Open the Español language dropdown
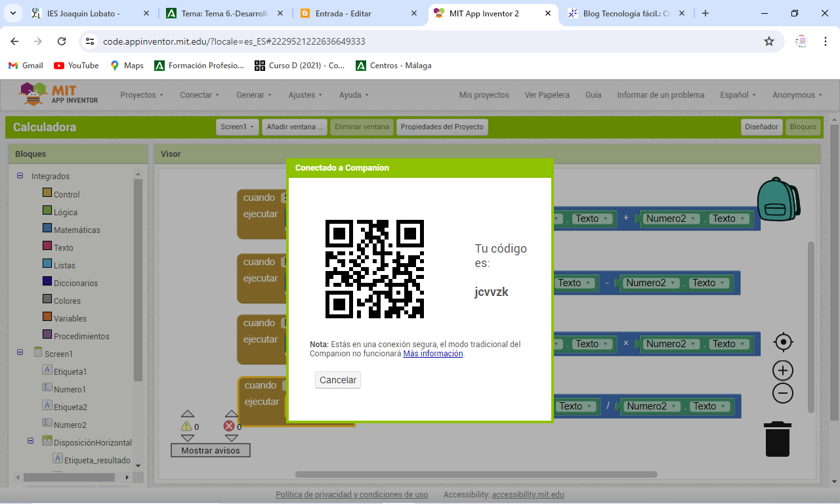The height and width of the screenshot is (504, 840). pos(738,94)
